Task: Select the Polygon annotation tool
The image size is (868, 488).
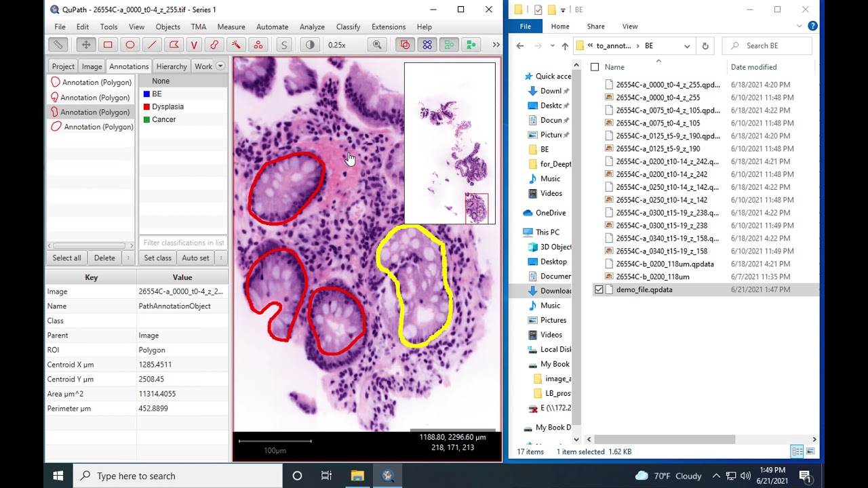Action: (x=174, y=45)
